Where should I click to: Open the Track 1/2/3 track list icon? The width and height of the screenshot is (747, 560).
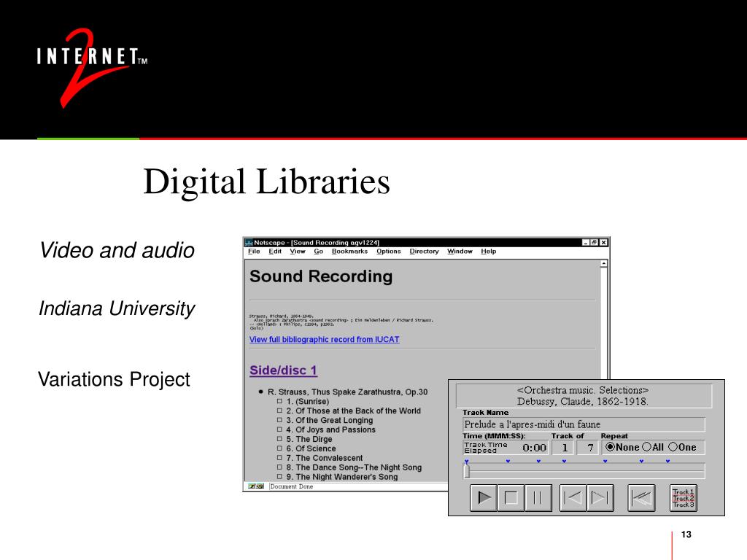683,498
